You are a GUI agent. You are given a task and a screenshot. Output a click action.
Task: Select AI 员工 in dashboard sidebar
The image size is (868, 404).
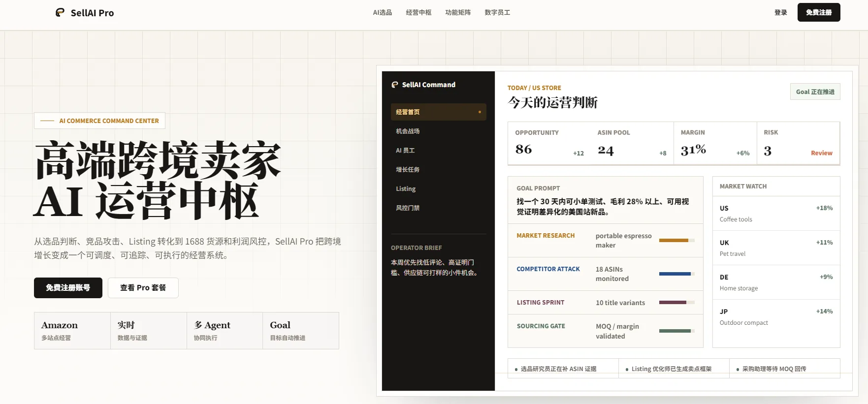439,150
